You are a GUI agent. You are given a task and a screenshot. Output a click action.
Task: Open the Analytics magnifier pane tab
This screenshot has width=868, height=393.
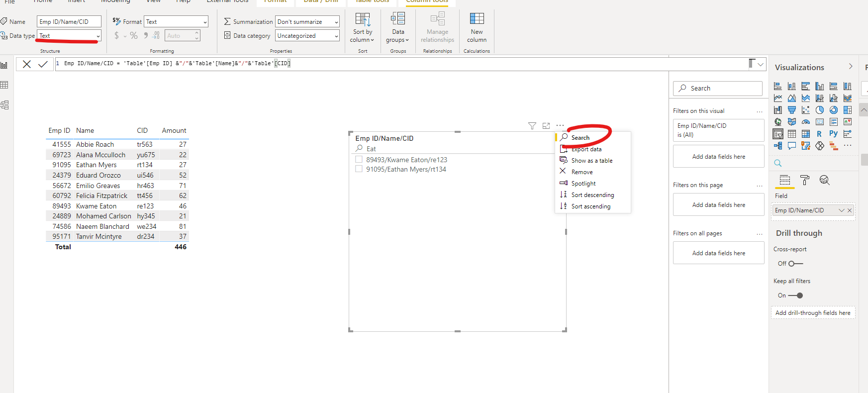click(x=824, y=180)
